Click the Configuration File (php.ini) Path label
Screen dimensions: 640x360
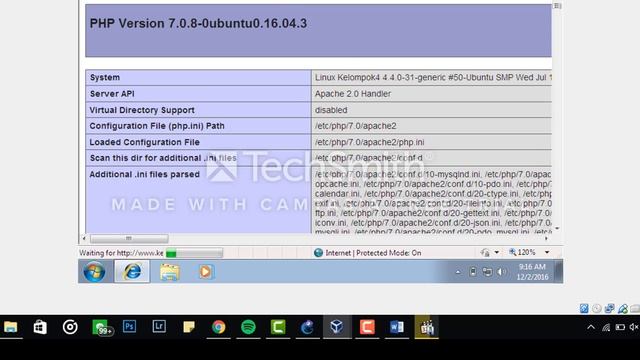click(x=157, y=126)
